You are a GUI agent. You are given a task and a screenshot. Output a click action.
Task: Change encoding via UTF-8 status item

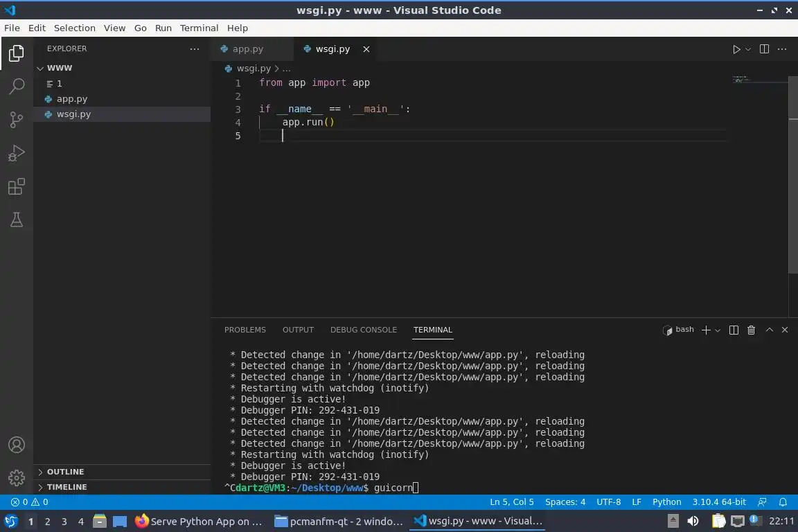(x=608, y=502)
